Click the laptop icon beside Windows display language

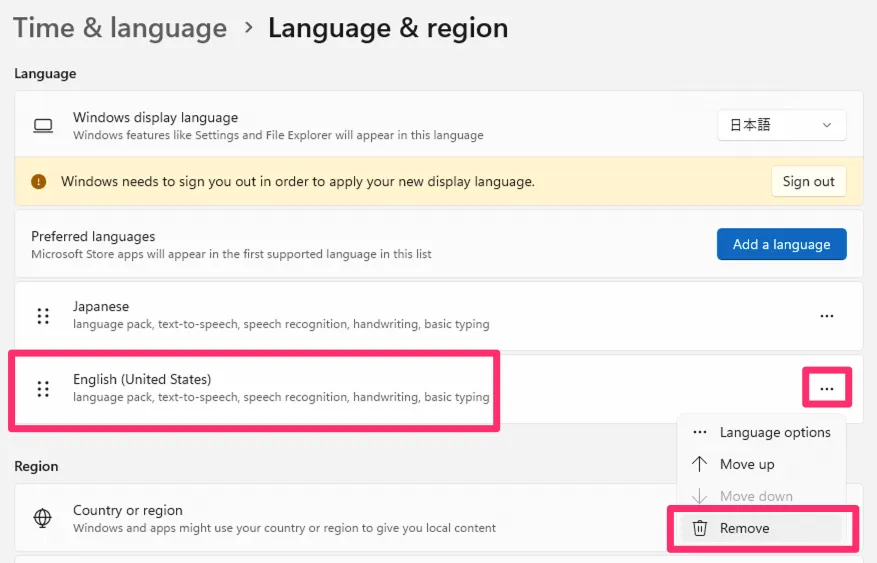point(43,126)
